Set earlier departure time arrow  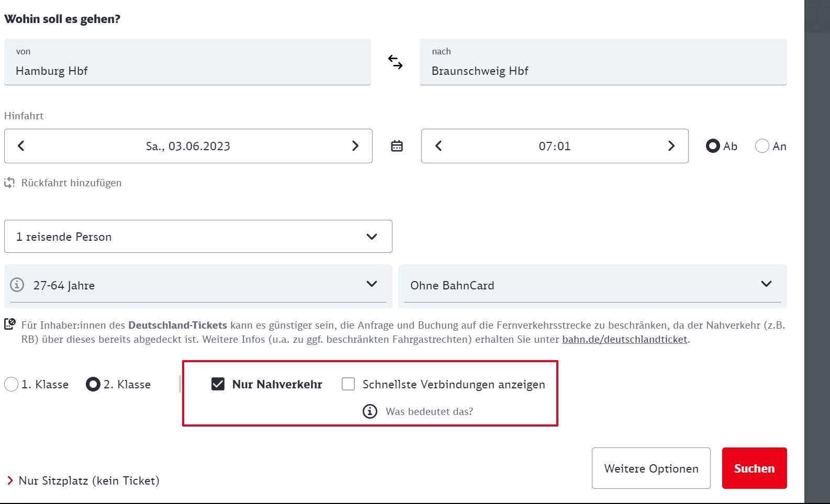[439, 146]
